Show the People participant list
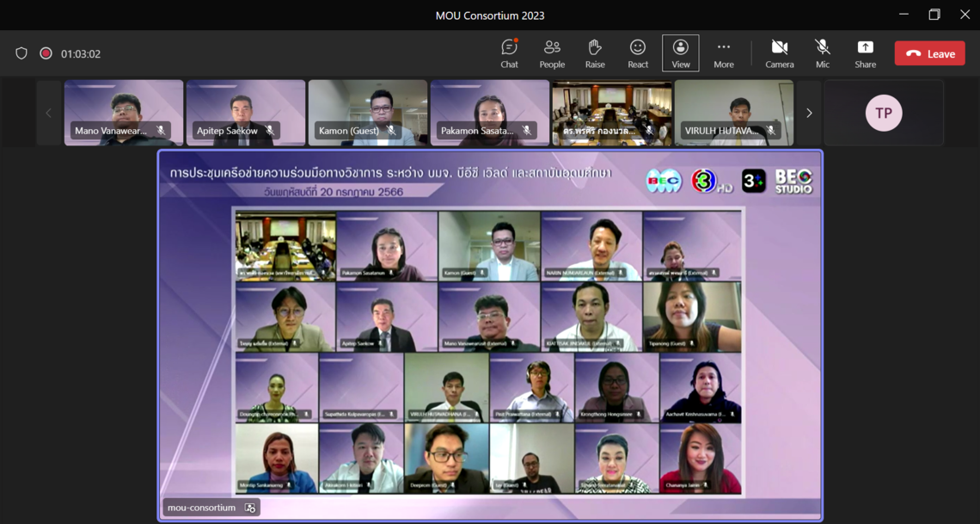Image resolution: width=980 pixels, height=524 pixels. click(552, 53)
